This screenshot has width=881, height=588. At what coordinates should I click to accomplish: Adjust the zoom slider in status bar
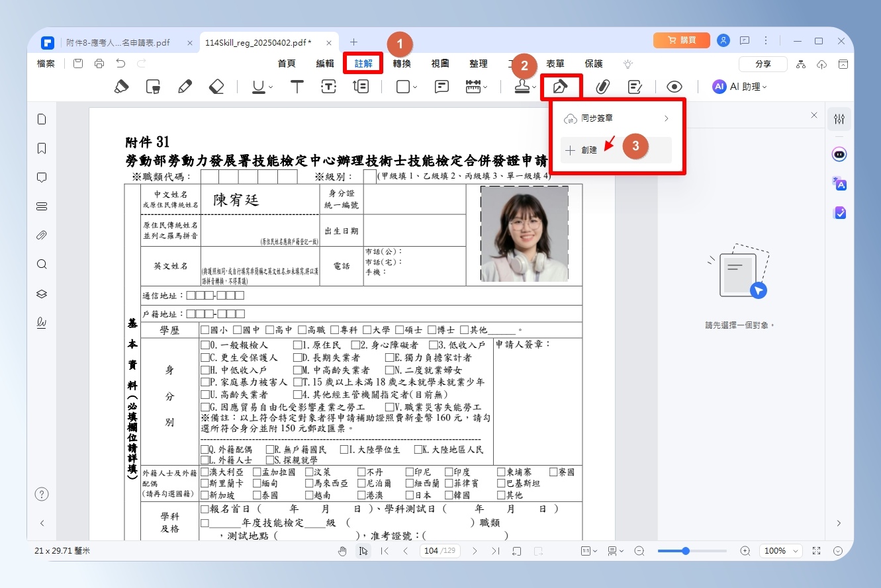coord(686,551)
